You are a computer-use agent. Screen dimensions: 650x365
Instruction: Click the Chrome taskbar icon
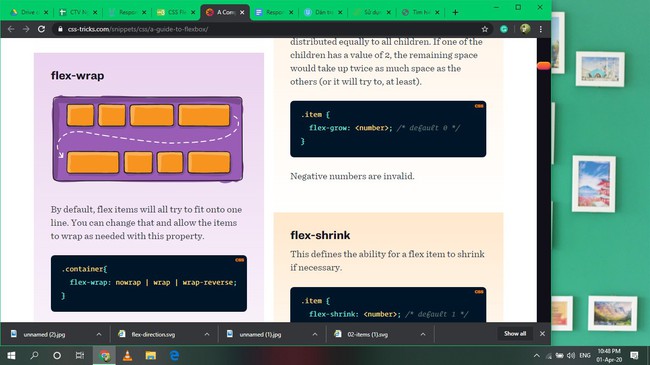104,355
